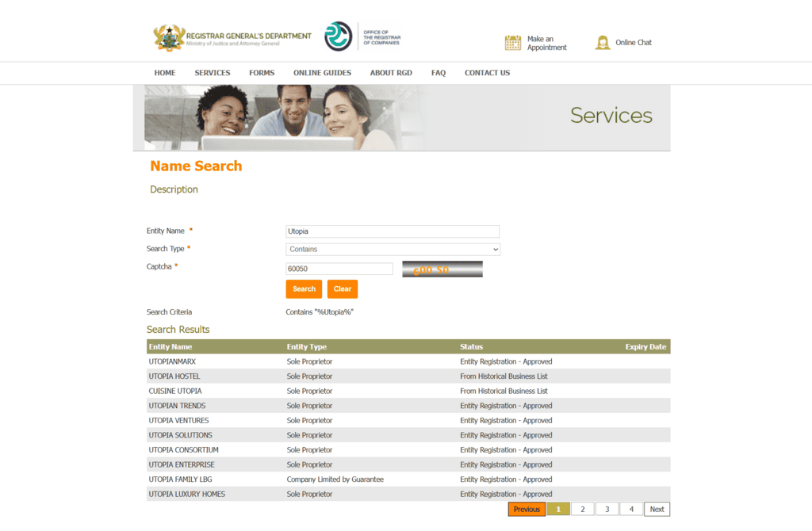Focus the Captcha text field
The width and height of the screenshot is (812, 531).
339,269
